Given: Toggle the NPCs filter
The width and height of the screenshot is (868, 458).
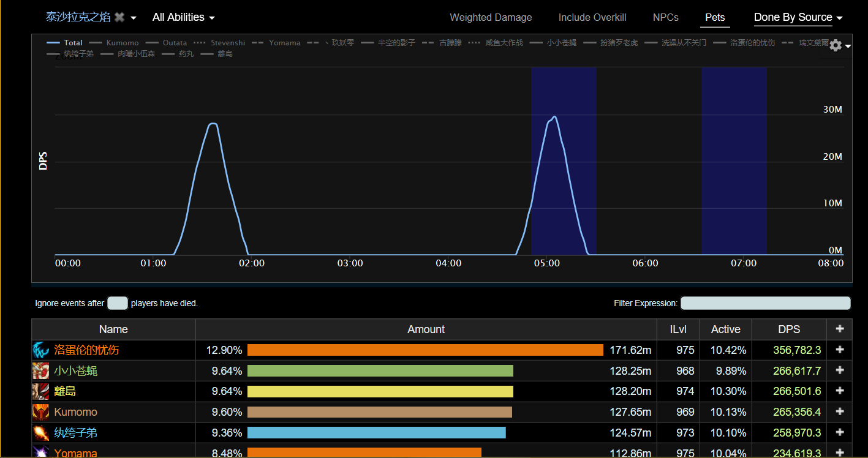Looking at the screenshot, I should pyautogui.click(x=666, y=17).
